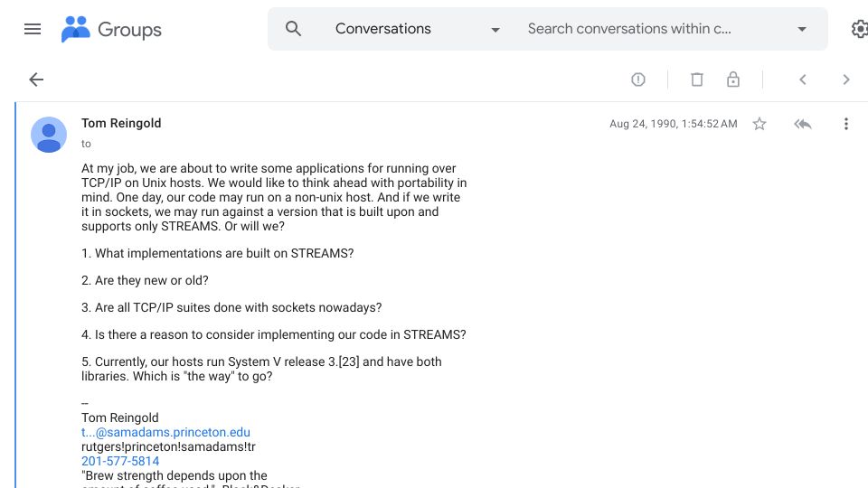Go to previous conversation chevron

pyautogui.click(x=803, y=80)
